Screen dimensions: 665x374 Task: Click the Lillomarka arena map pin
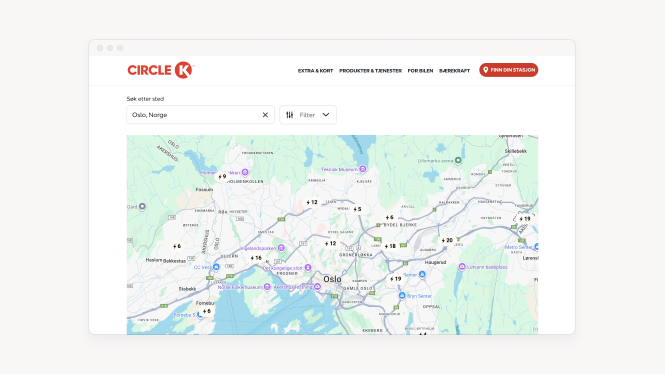click(x=458, y=160)
